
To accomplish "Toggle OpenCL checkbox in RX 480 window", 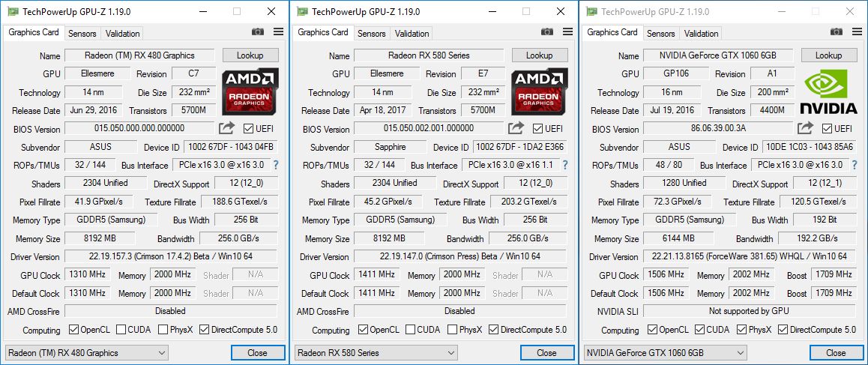I will [x=73, y=330].
